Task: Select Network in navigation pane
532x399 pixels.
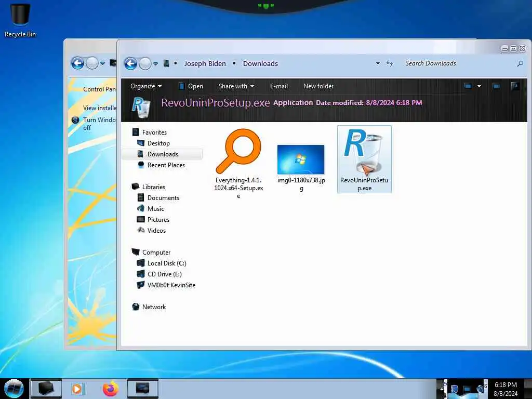Action: pos(154,307)
